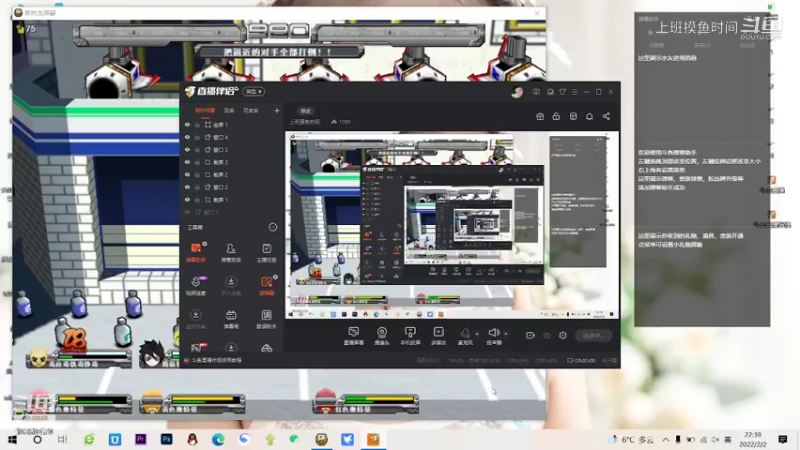Open the 视频连麦 tool
The height and width of the screenshot is (450, 800).
(x=195, y=286)
